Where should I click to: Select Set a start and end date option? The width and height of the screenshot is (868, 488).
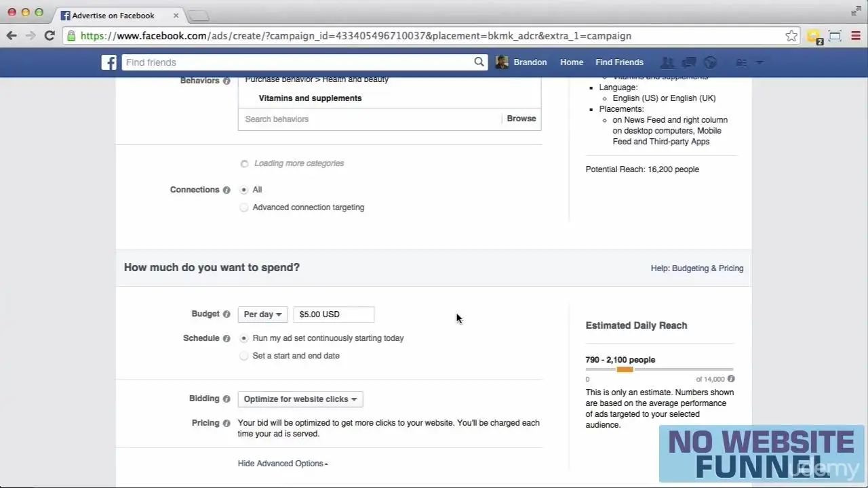(244, 356)
